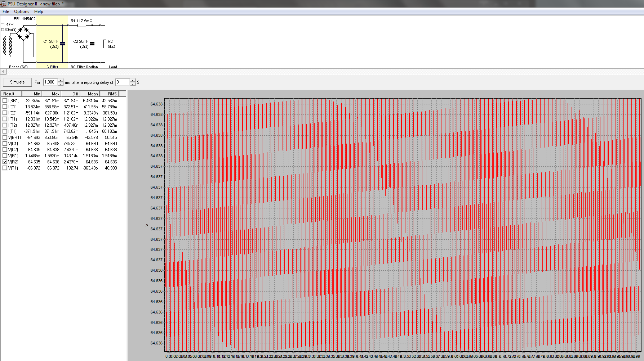Select the C2 capacitor symbol
Screen dimensions: 644x361
click(x=92, y=44)
